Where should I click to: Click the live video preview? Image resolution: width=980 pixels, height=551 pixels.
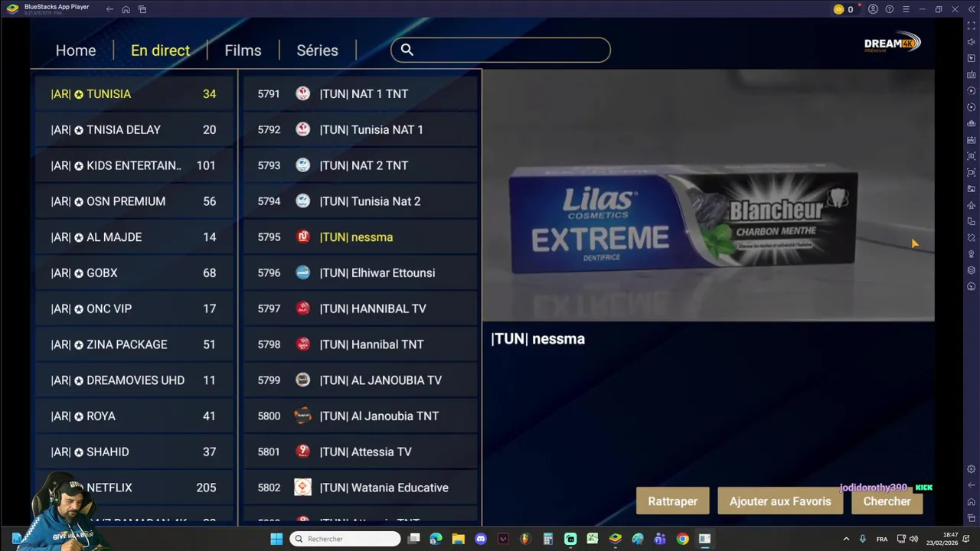(x=708, y=195)
